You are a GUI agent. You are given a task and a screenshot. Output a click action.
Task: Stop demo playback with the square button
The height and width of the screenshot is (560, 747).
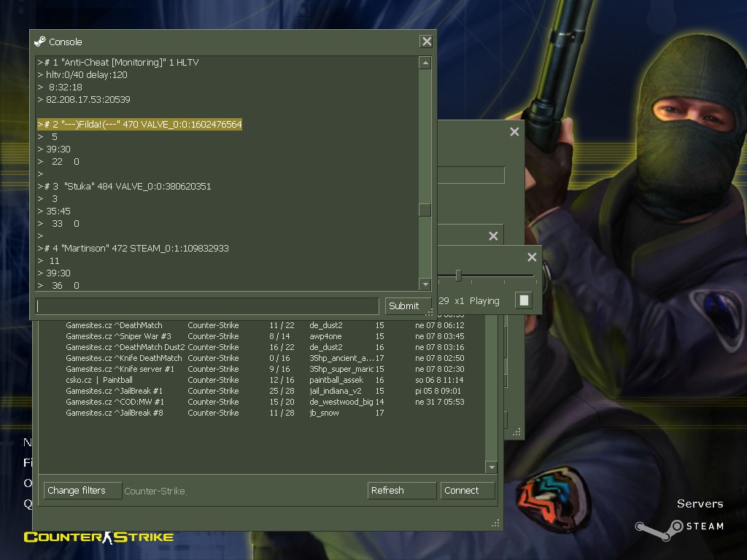tap(524, 300)
